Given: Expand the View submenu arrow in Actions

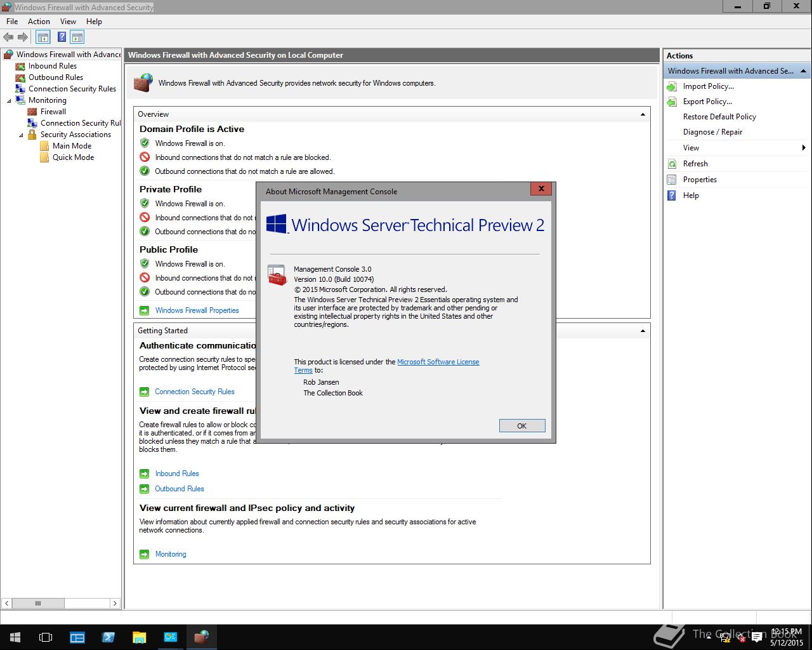Looking at the screenshot, I should [804, 148].
